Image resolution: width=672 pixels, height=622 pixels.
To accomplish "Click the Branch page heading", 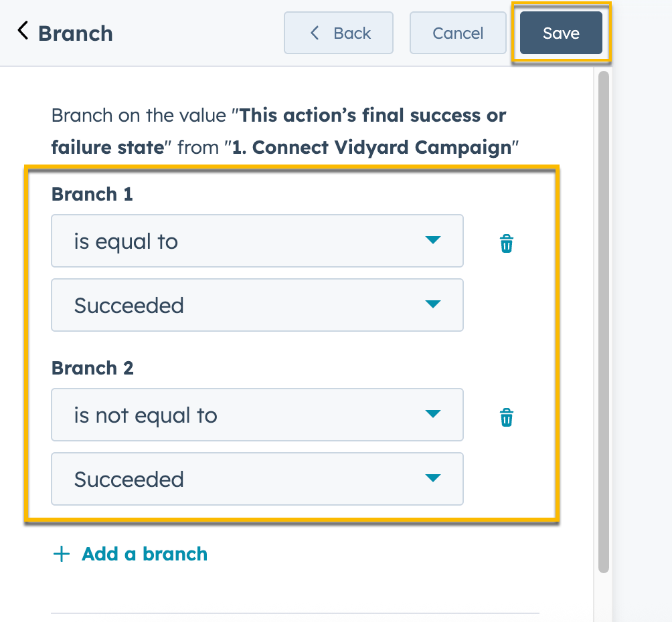I will pos(75,33).
